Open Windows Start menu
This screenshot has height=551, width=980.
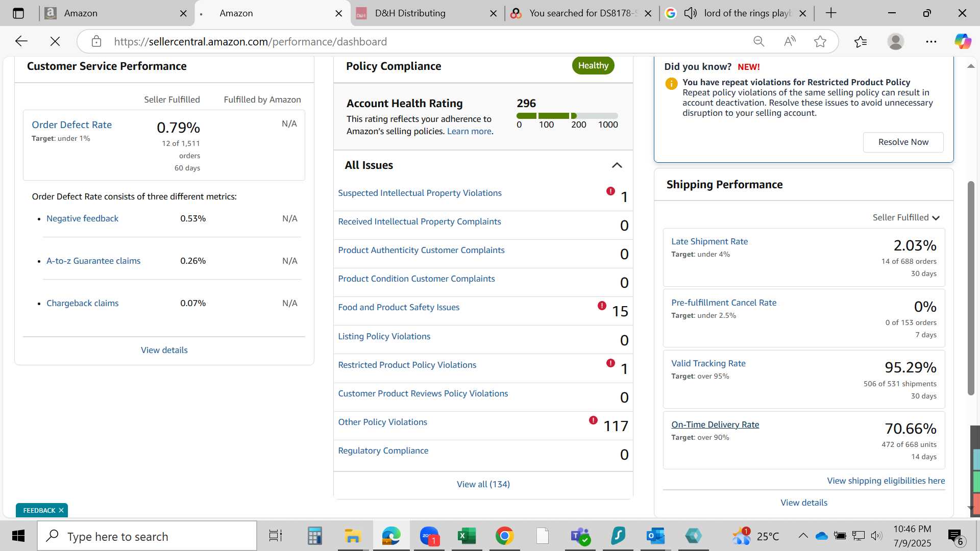[18, 536]
